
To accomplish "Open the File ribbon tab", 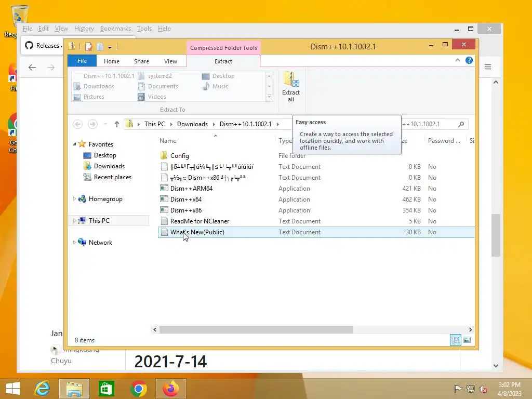I will pos(82,61).
